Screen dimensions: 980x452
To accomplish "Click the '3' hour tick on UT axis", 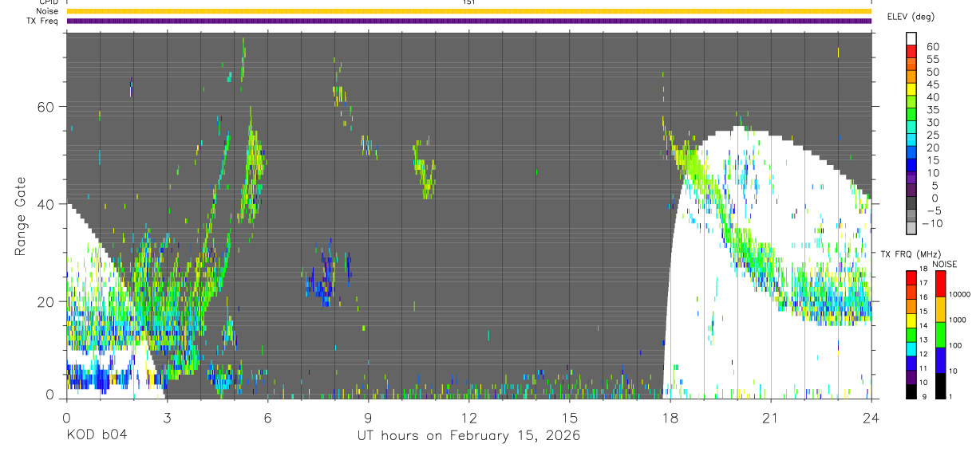I will [x=167, y=417].
